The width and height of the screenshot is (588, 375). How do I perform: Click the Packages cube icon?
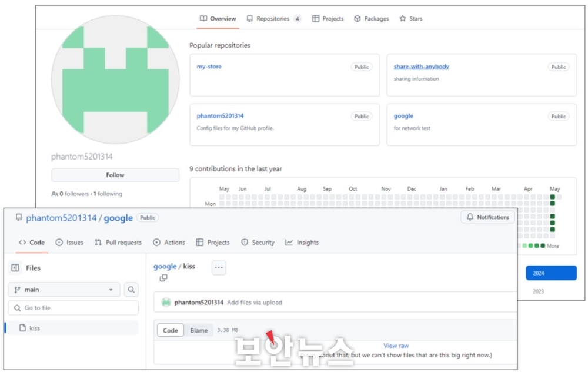[358, 18]
